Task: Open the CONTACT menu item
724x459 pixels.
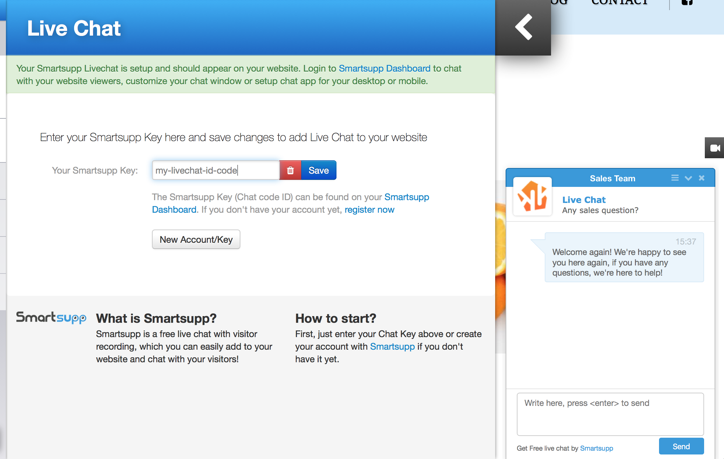Action: pyautogui.click(x=619, y=3)
